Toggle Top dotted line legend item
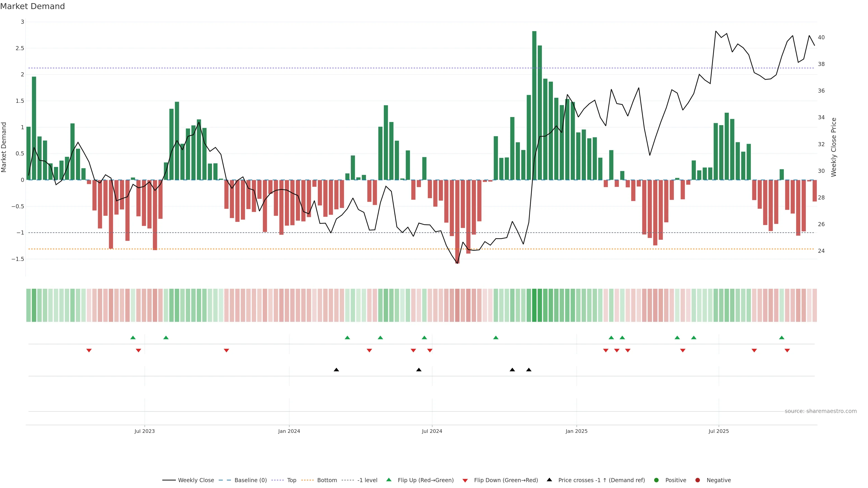Viewport: 868px width, 488px height. 291,480
